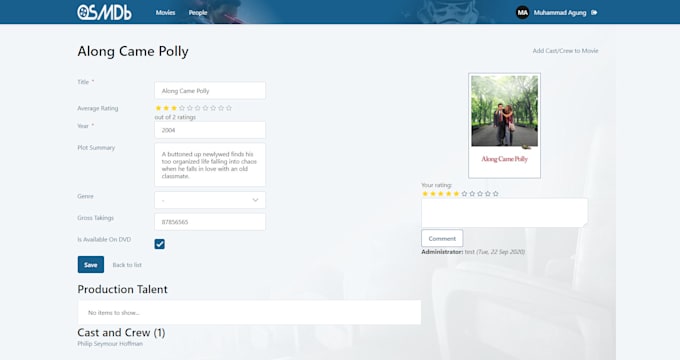Click the Along Came Polly poster thumbnail

[x=504, y=125]
